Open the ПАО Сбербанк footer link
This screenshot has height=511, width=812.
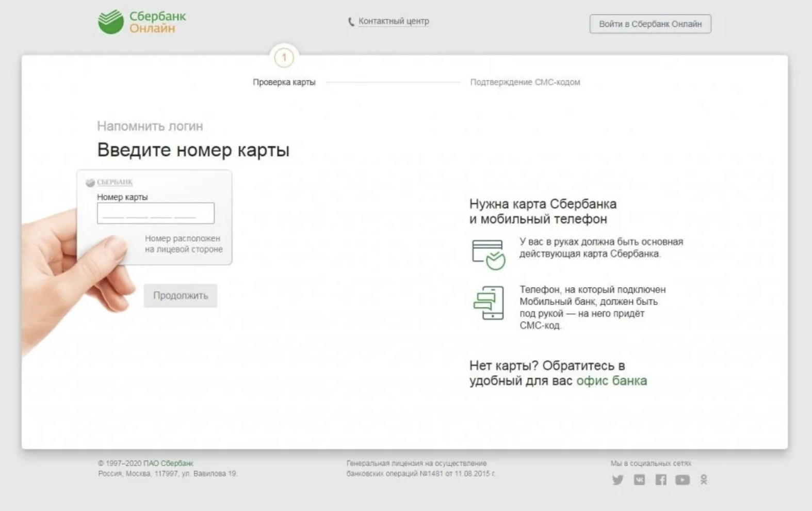pos(168,464)
